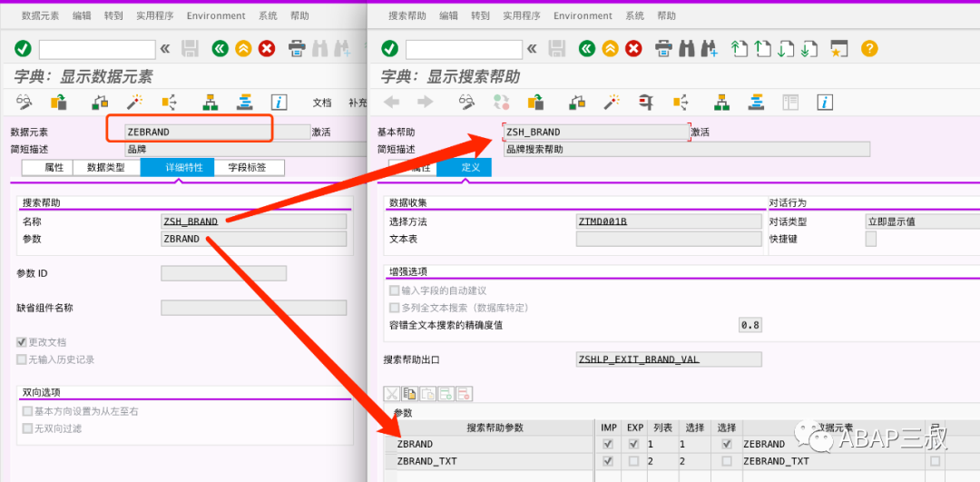
Task: Click the cut scissors icon above parameter table
Action: [392, 393]
